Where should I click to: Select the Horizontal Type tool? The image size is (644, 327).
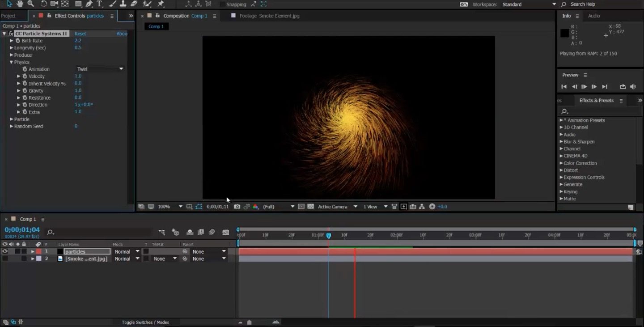(x=100, y=4)
